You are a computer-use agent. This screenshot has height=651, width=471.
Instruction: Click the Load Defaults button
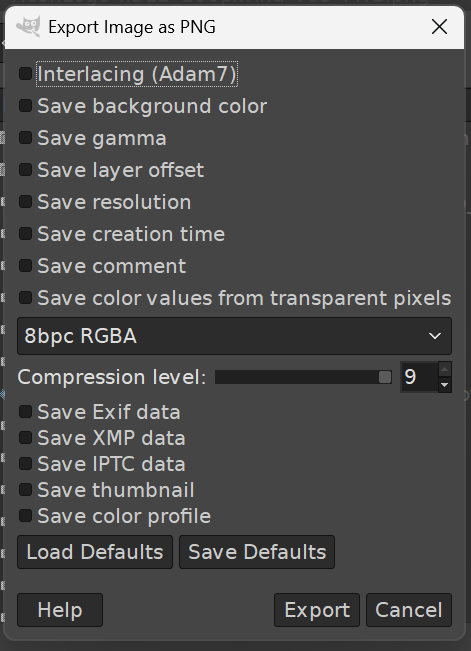(x=95, y=552)
